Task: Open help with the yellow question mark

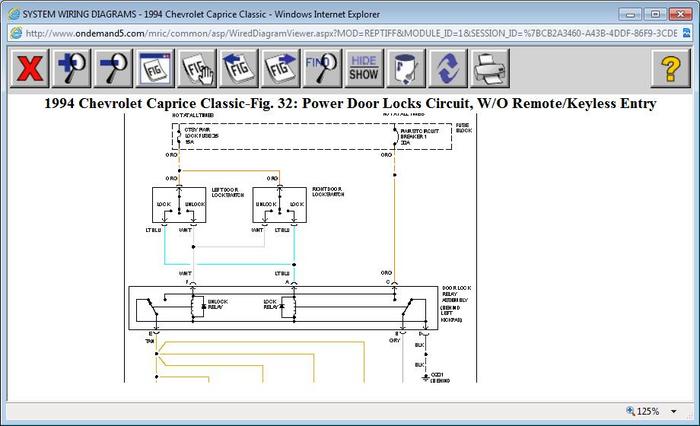Action: [671, 68]
